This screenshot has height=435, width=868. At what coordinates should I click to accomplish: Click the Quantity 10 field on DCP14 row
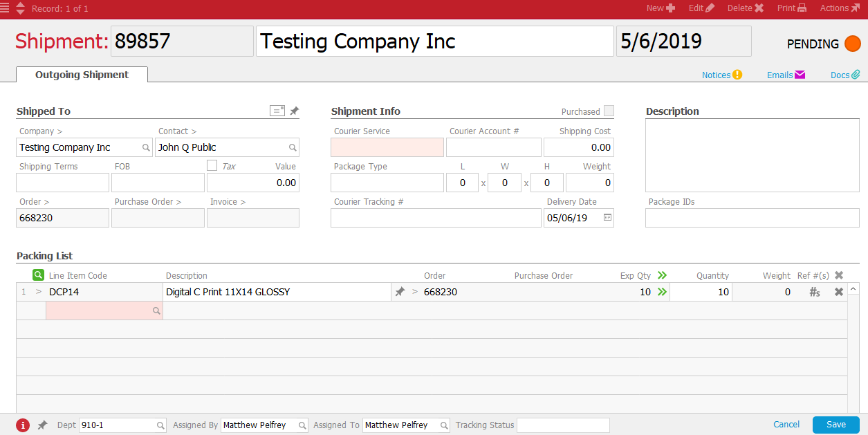701,292
